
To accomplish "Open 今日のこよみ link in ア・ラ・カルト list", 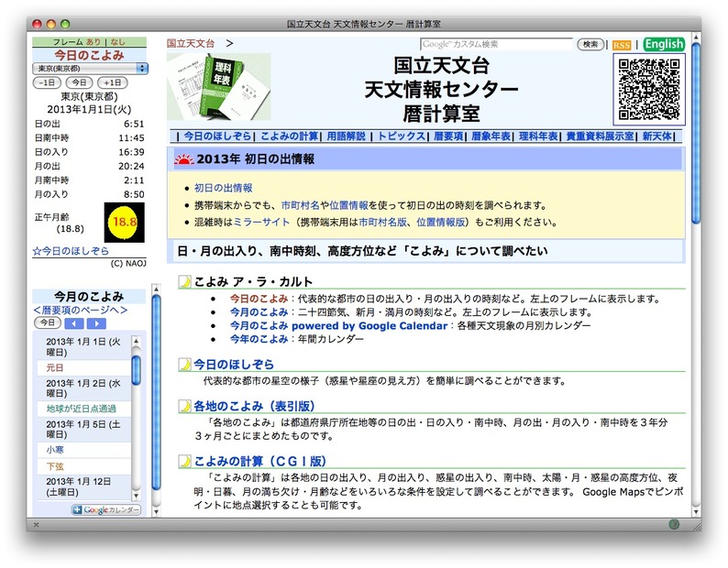I will click(x=259, y=299).
